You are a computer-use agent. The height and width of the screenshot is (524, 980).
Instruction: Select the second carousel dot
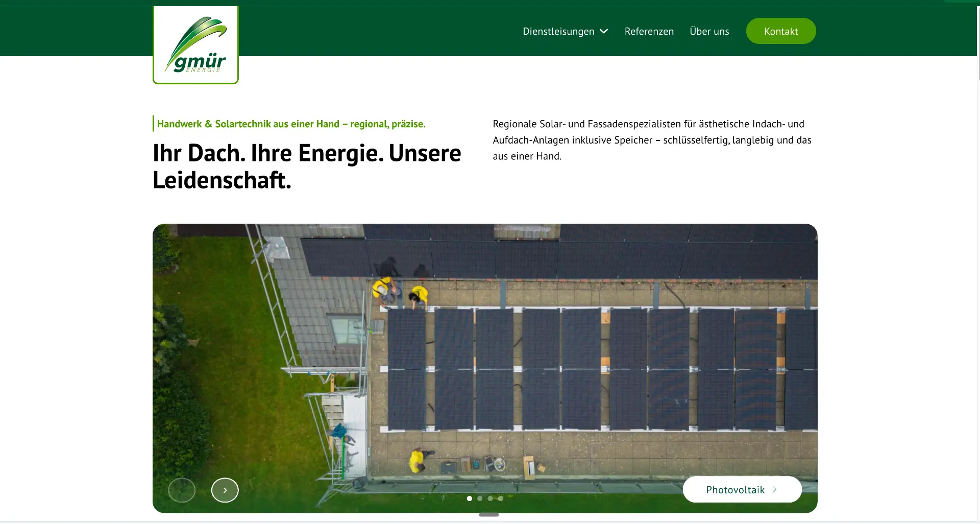(480, 498)
